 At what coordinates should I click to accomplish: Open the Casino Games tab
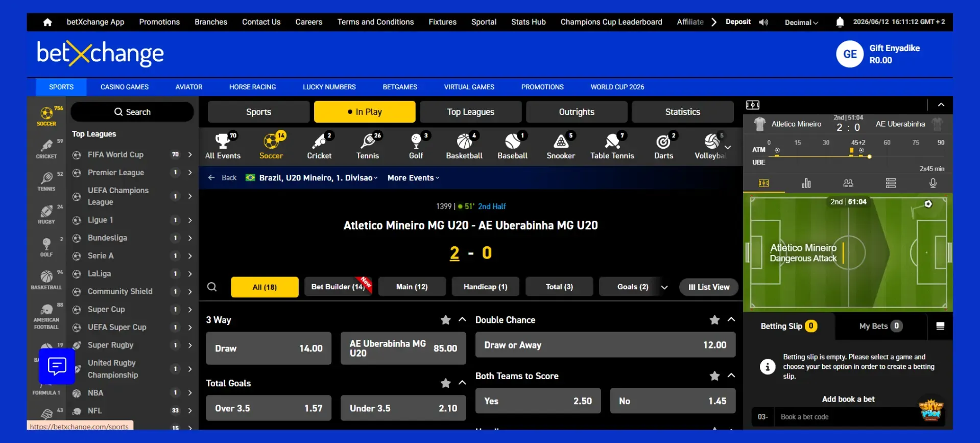tap(125, 87)
